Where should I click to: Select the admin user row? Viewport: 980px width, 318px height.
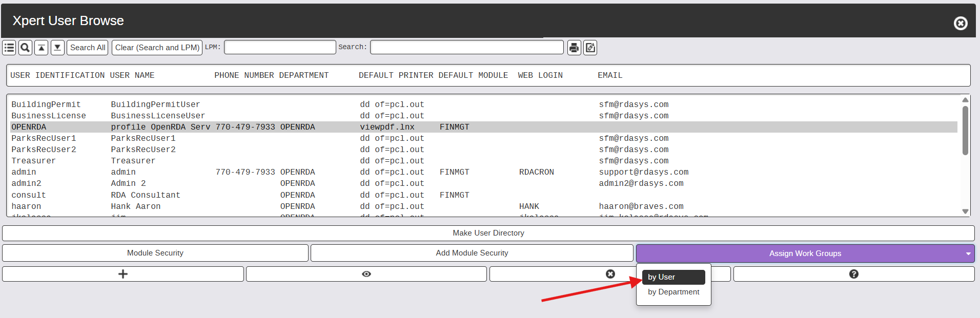pyautogui.click(x=484, y=172)
